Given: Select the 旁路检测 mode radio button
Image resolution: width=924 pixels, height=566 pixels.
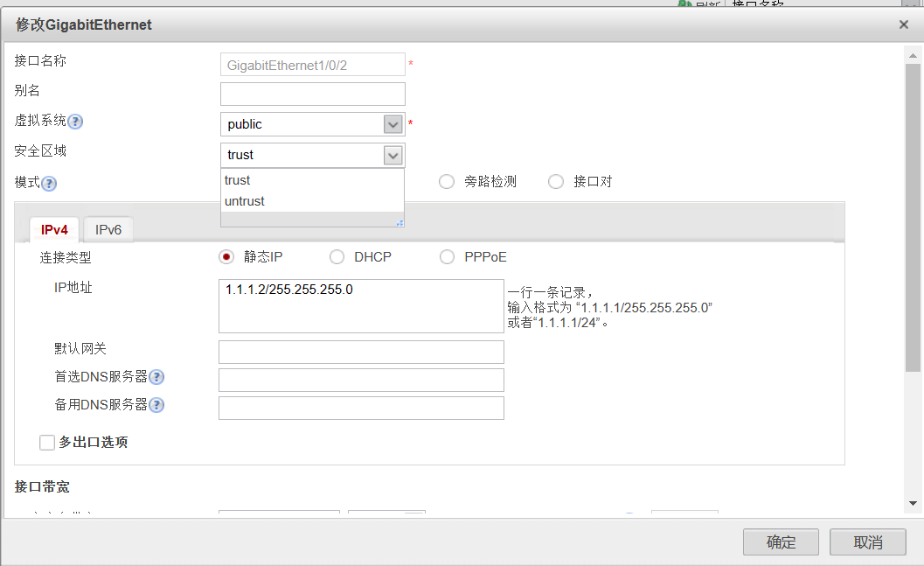Looking at the screenshot, I should point(447,182).
